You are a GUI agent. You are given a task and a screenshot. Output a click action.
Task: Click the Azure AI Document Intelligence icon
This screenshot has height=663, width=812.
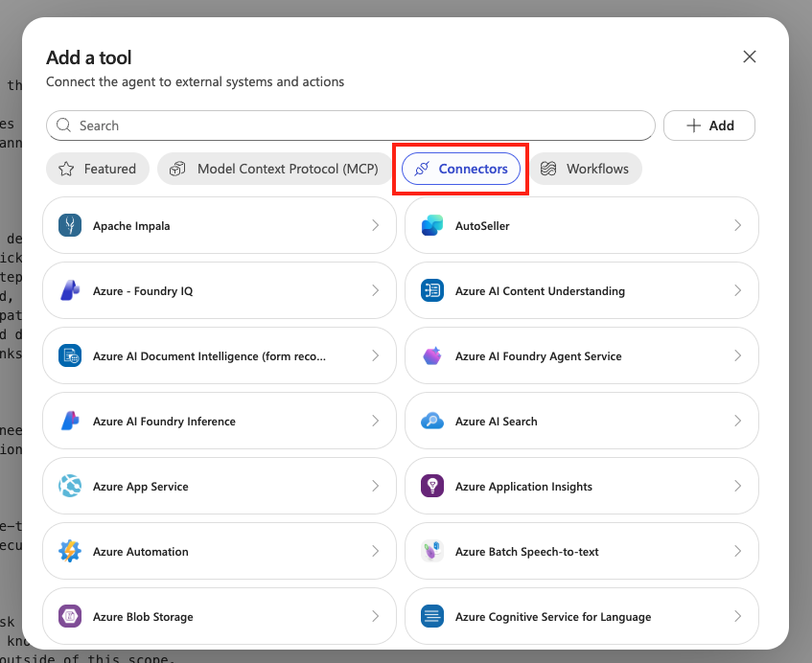pos(70,356)
